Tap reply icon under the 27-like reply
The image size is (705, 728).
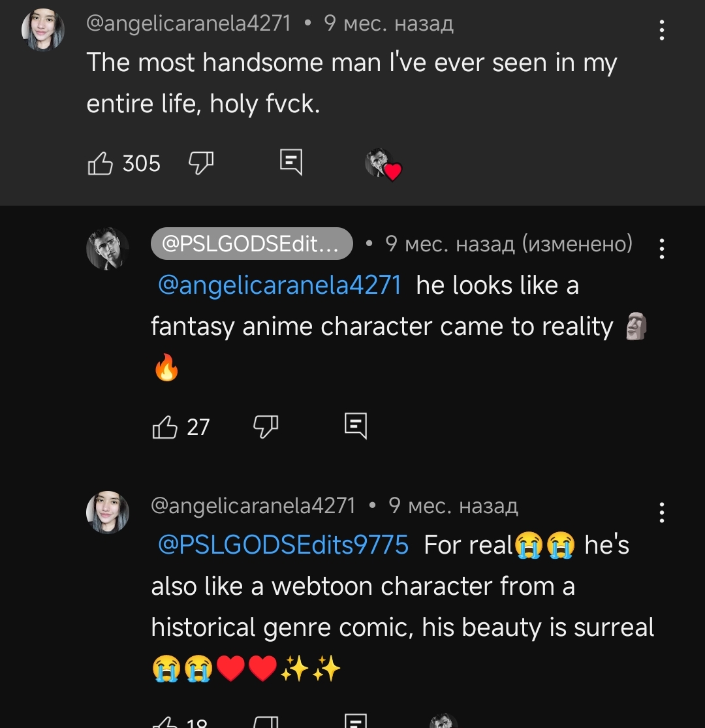[356, 426]
